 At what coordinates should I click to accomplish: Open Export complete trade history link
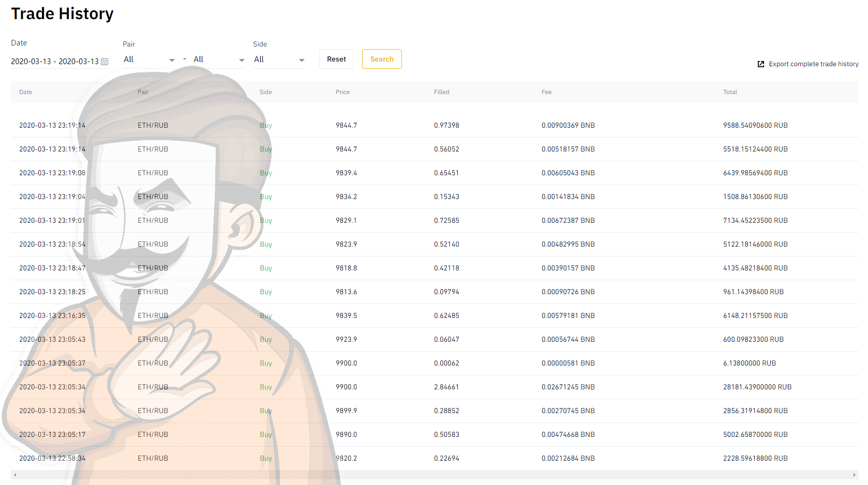[813, 64]
